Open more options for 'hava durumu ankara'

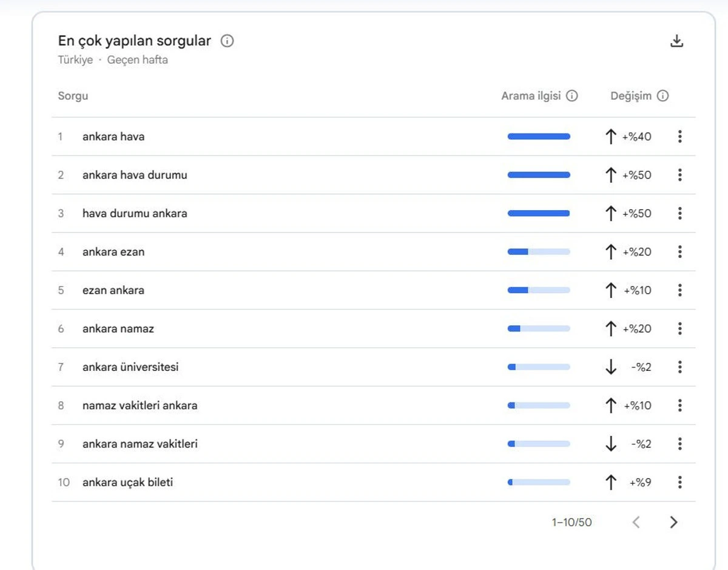tap(679, 213)
